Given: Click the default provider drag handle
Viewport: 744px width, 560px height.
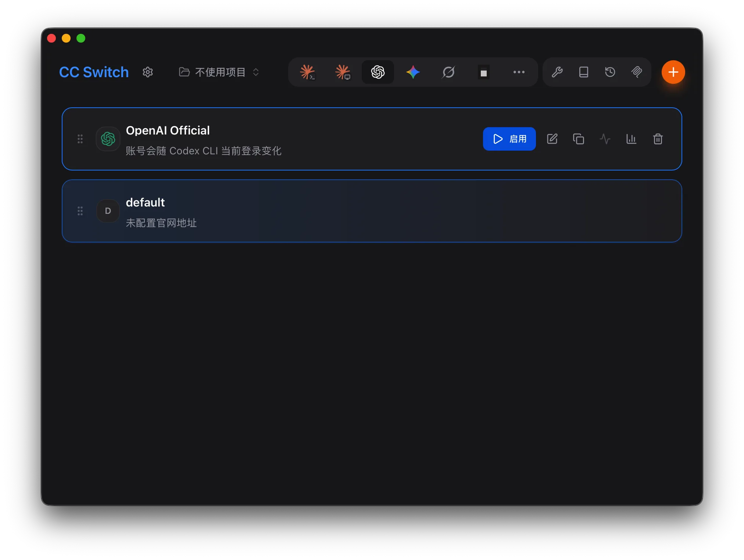Looking at the screenshot, I should pos(80,211).
